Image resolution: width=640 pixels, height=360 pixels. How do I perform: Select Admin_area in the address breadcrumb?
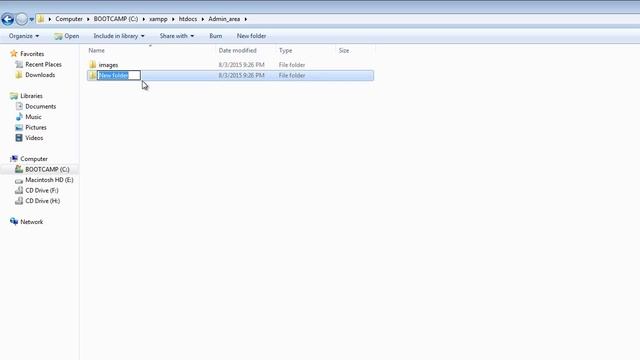tap(224, 19)
